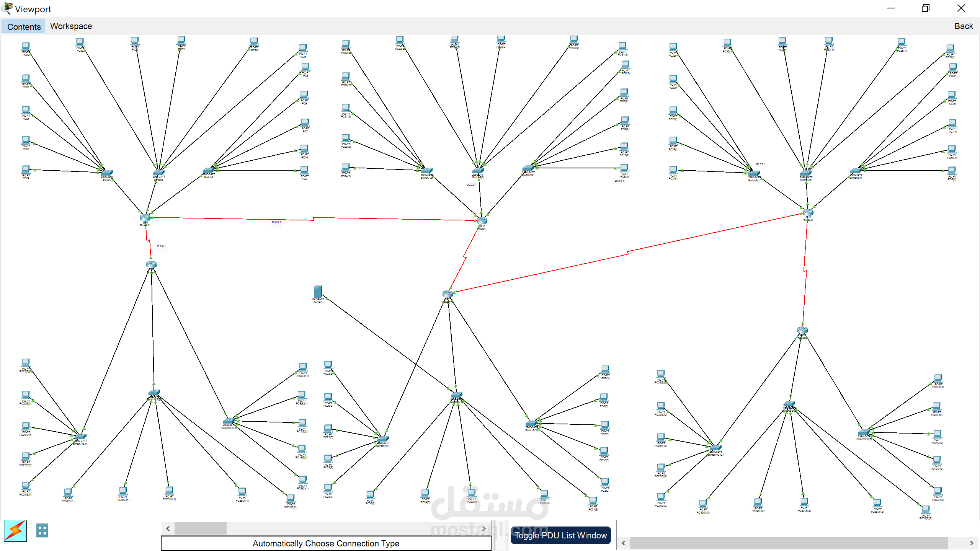Click the grid device category icon
Screen dimensions: 980x551
click(42, 531)
